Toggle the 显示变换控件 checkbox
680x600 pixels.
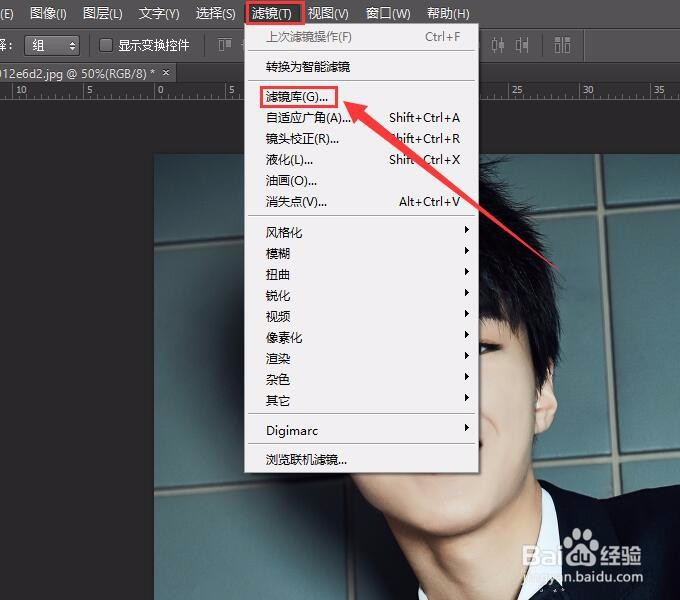(x=106, y=45)
